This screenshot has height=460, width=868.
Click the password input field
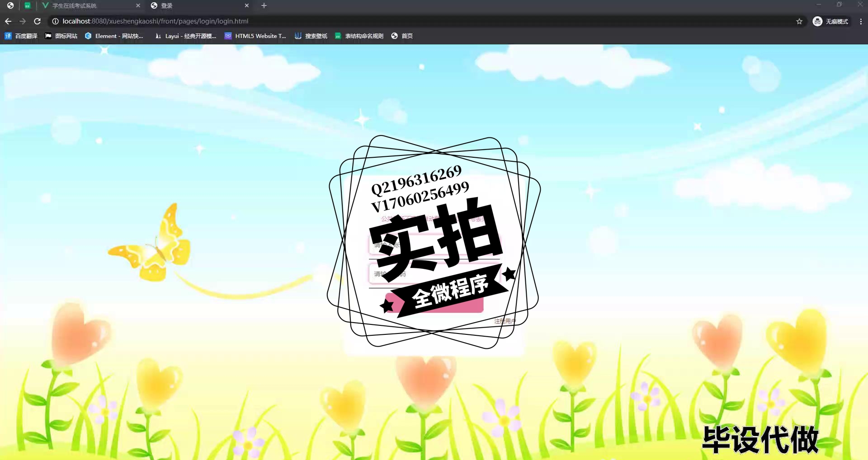click(435, 274)
